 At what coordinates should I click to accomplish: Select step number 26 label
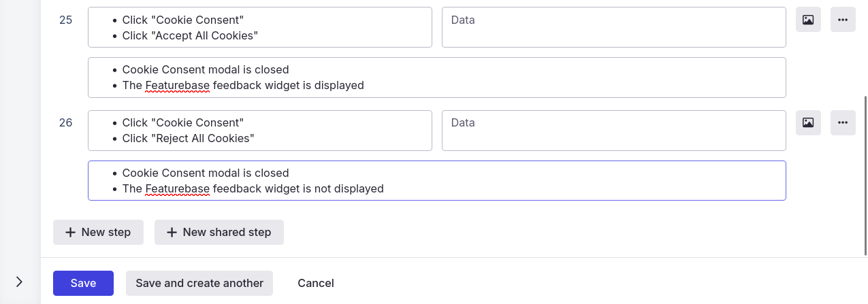tap(65, 122)
